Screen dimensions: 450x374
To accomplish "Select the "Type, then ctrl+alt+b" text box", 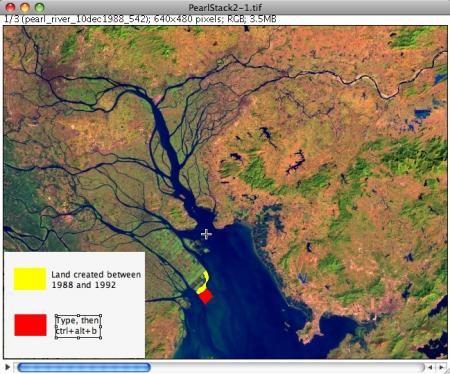I will click(78, 326).
